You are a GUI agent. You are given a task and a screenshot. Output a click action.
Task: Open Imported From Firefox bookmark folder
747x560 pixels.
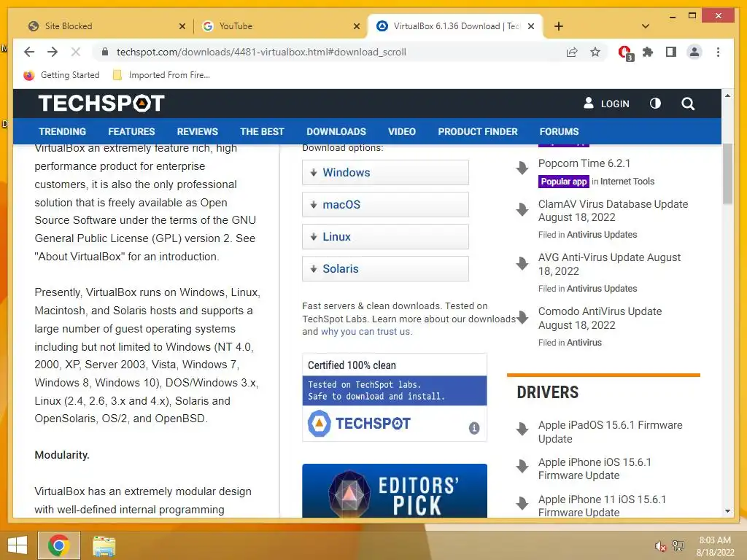pos(161,75)
